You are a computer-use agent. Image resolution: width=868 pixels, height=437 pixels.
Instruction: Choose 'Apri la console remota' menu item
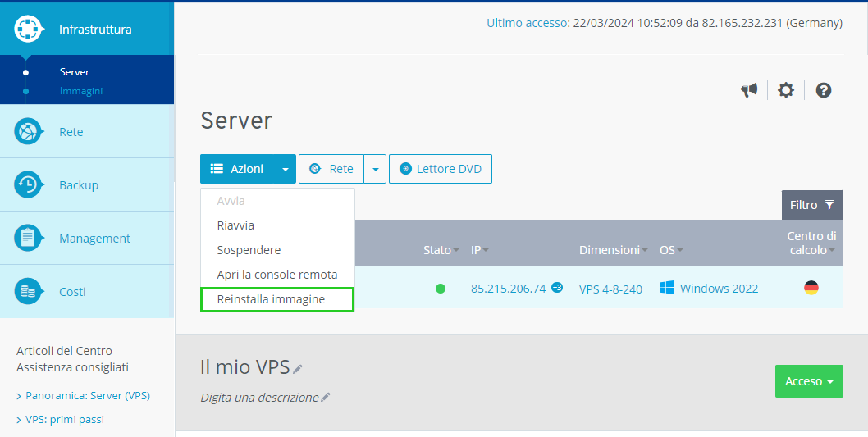277,275
